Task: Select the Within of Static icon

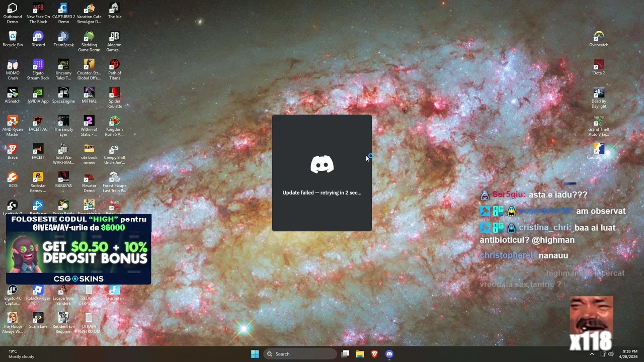Action: [x=89, y=126]
